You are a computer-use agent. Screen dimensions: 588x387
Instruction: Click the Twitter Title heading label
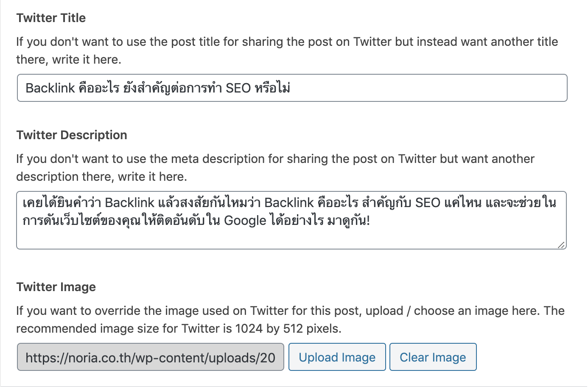pos(51,18)
